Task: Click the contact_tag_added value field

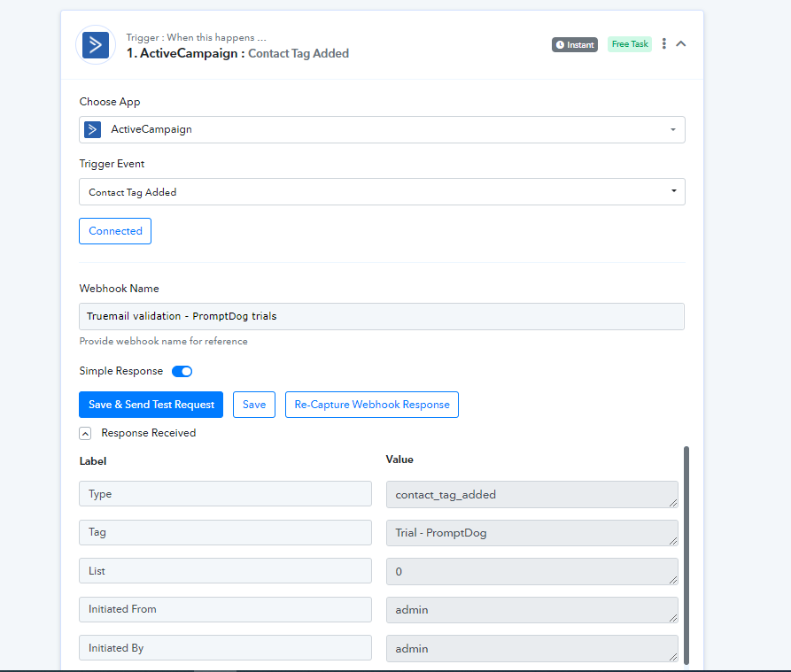Action: pos(532,495)
